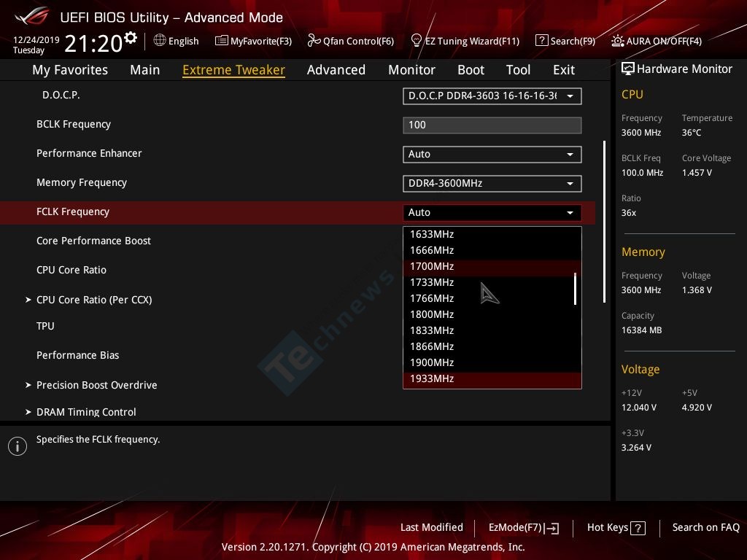Open Search on FAQ link

click(x=705, y=527)
